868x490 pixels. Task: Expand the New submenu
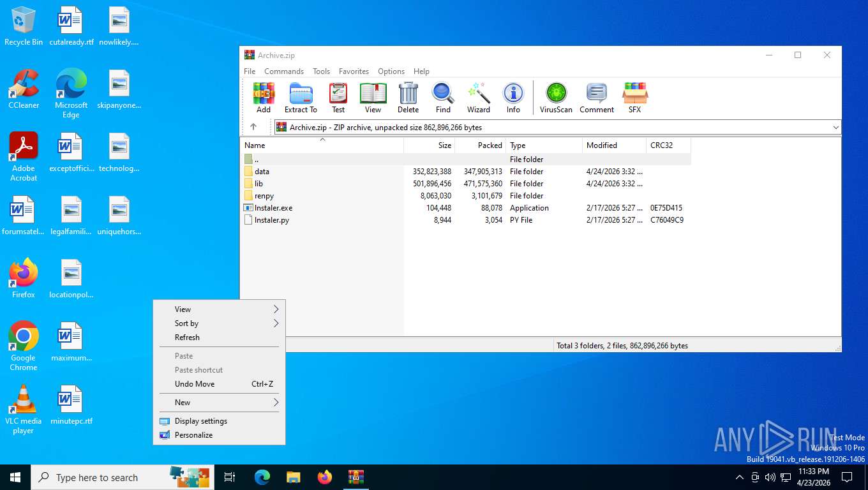point(219,403)
